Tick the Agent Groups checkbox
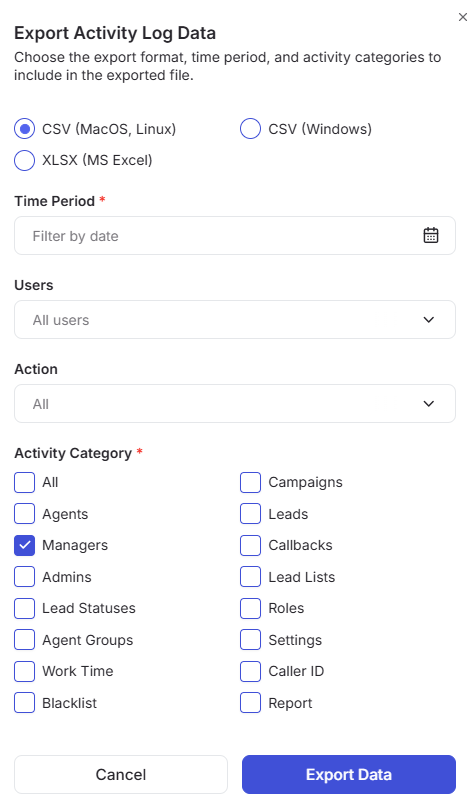 coord(24,640)
